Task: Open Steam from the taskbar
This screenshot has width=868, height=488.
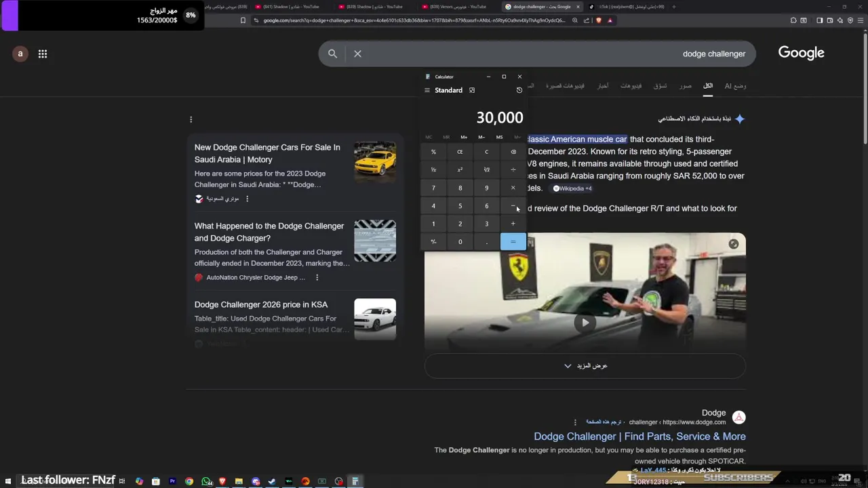Action: [x=272, y=481]
